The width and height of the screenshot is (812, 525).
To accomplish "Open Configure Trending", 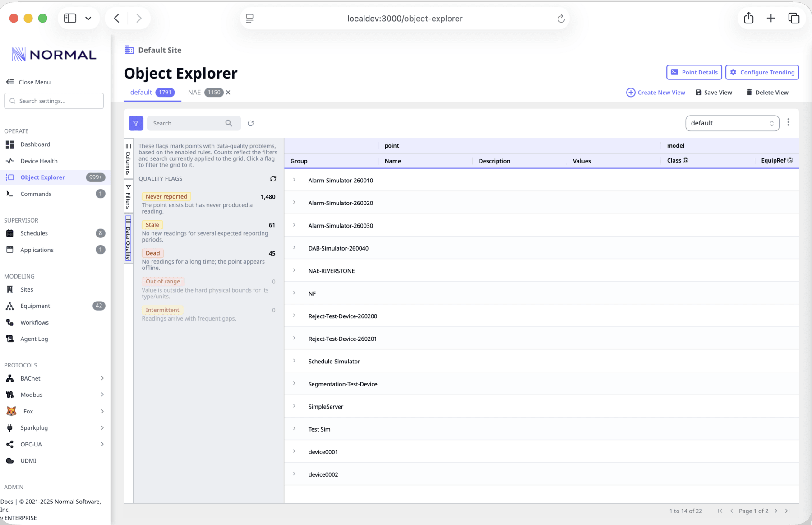I will 762,72.
